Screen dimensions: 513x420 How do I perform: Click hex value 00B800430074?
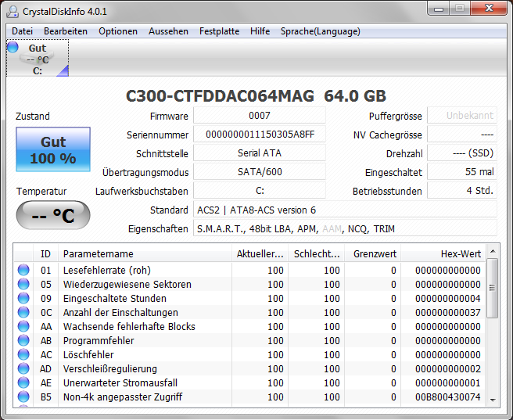pyautogui.click(x=448, y=397)
